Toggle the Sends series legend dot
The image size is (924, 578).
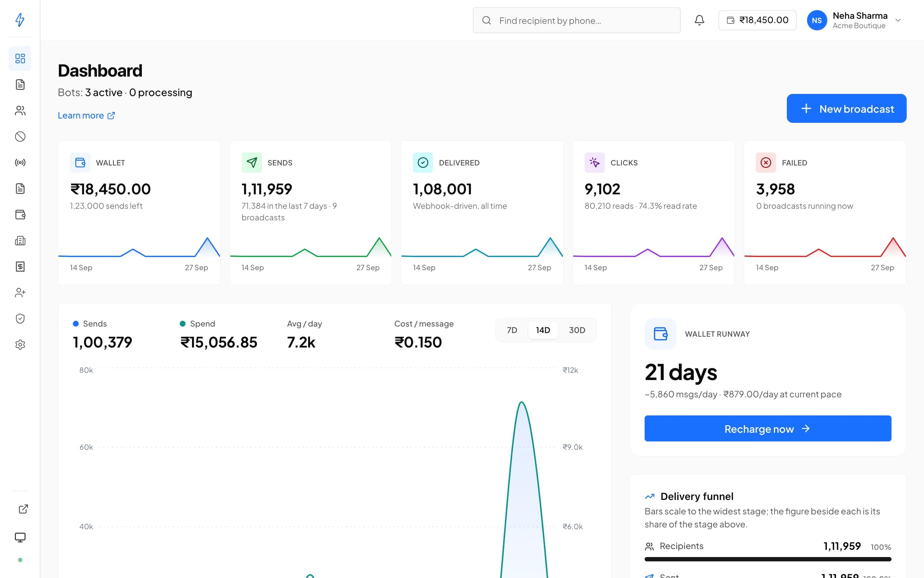coord(75,324)
